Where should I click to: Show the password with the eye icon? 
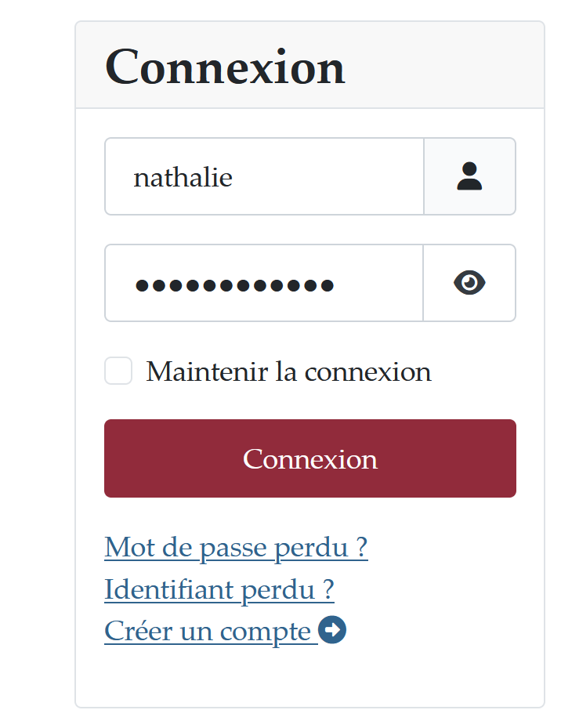[x=469, y=283]
